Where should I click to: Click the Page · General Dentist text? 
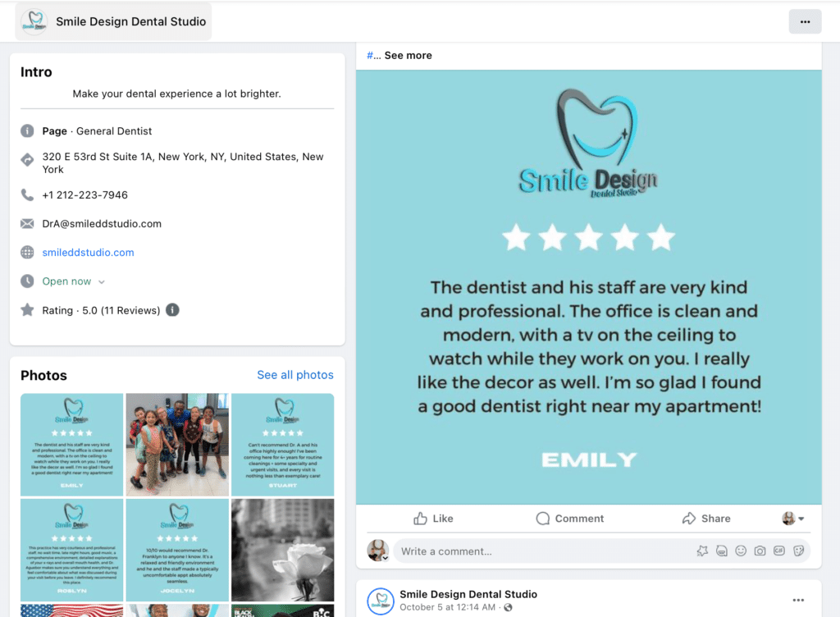click(97, 131)
